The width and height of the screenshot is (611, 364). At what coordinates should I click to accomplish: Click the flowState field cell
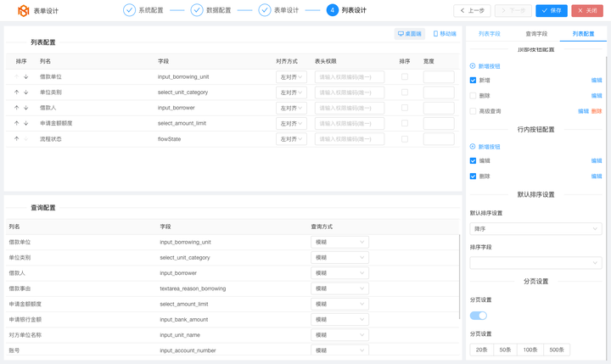(x=169, y=139)
